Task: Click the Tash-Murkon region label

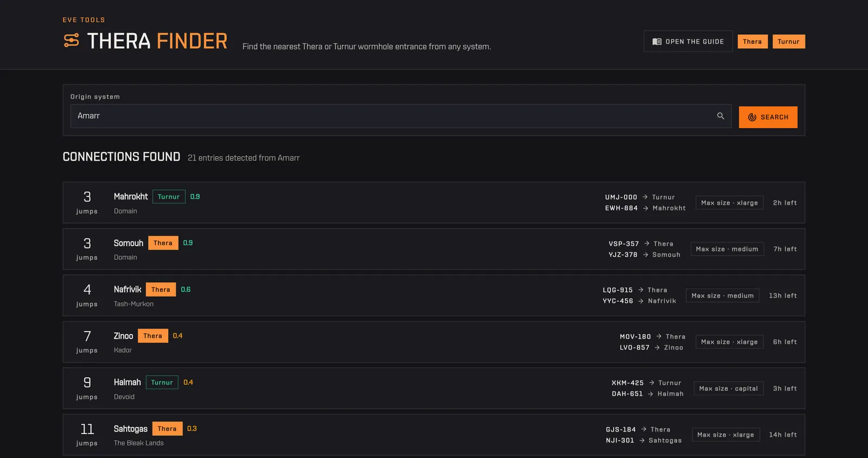Action: pos(133,304)
